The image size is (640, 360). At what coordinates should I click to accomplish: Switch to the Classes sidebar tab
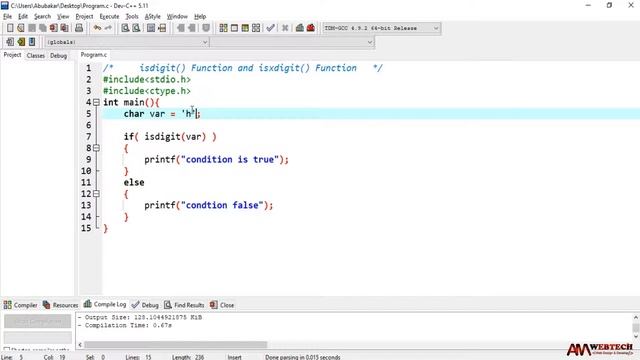[x=36, y=56]
